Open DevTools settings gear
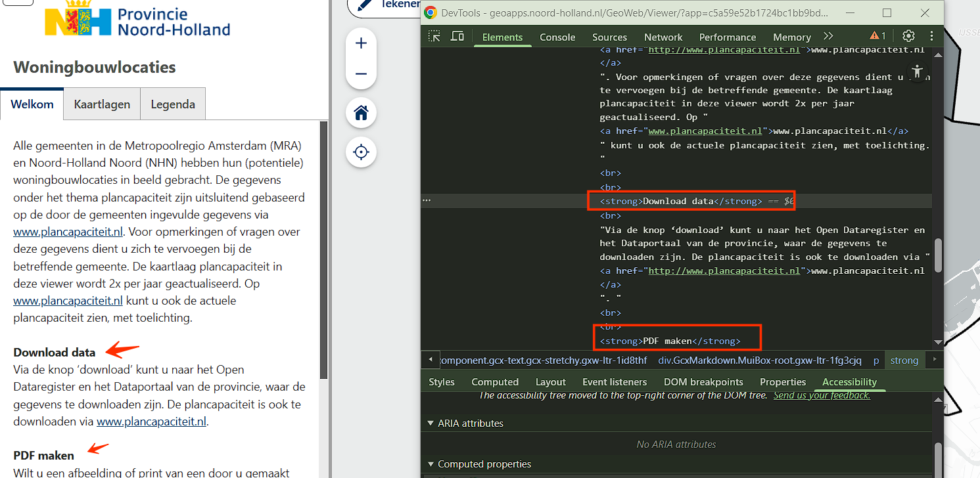The height and width of the screenshot is (478, 980). pos(908,36)
